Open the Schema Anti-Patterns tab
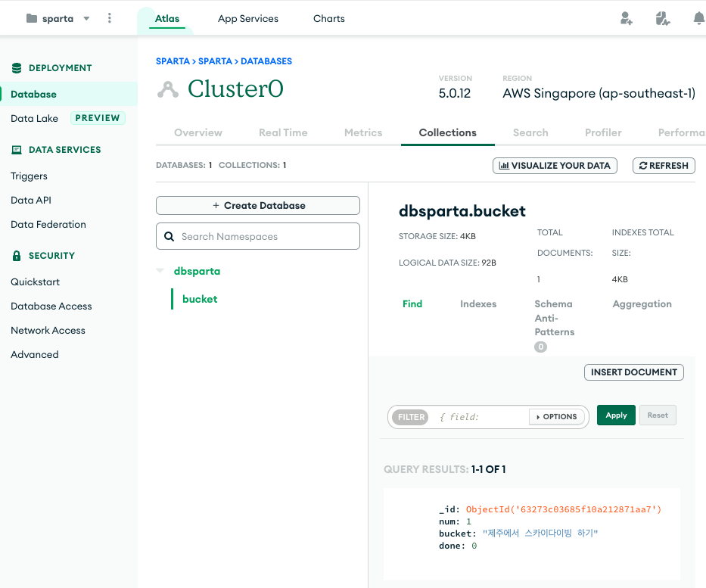Screen dimensions: 706x588 point(554,318)
